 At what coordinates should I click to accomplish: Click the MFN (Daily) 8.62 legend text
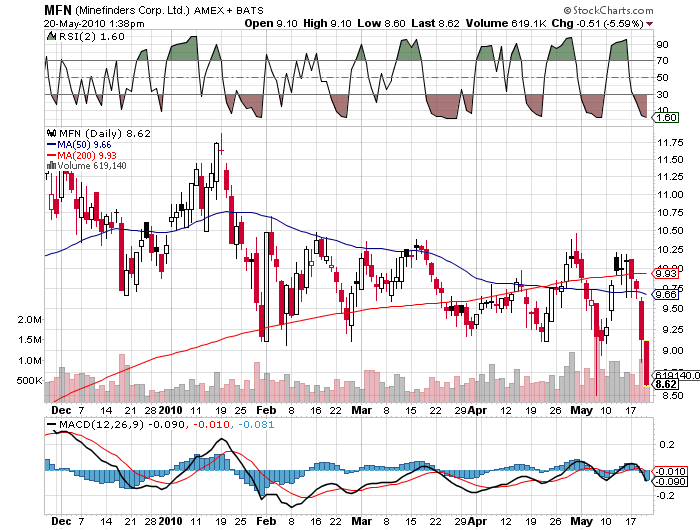105,134
